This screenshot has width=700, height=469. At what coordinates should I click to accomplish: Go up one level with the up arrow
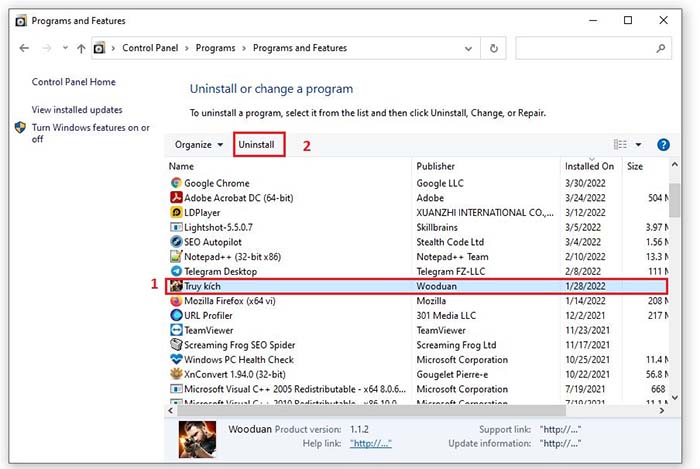[x=81, y=48]
